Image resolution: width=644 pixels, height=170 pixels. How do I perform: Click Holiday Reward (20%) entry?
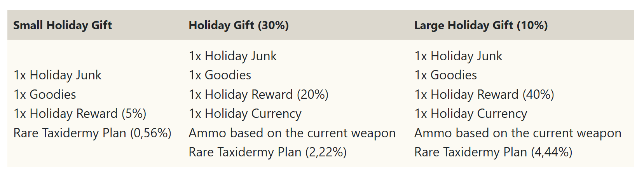pos(258,95)
